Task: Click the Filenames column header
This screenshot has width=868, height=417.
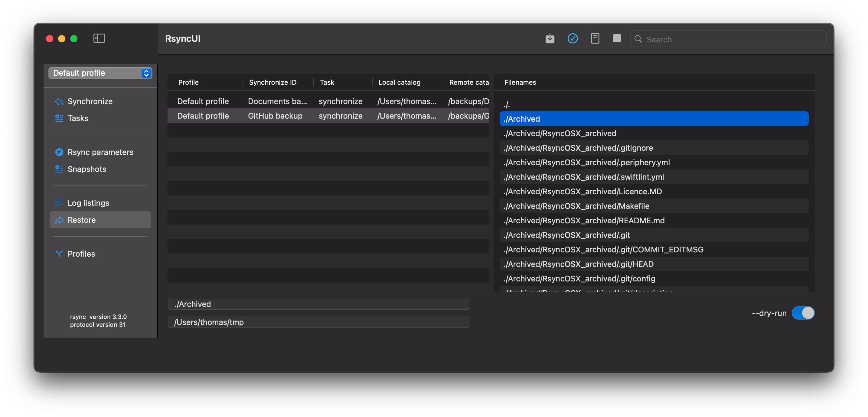Action: click(520, 82)
